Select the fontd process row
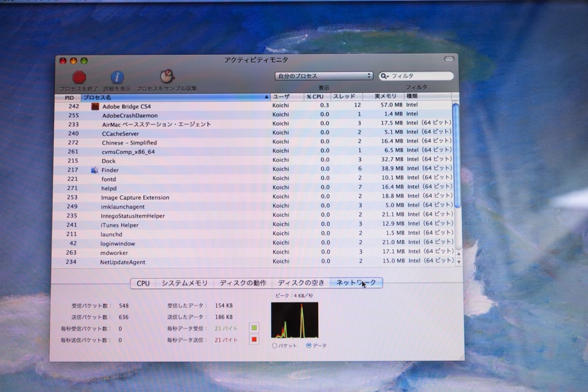This screenshot has height=392, width=588. (x=253, y=179)
